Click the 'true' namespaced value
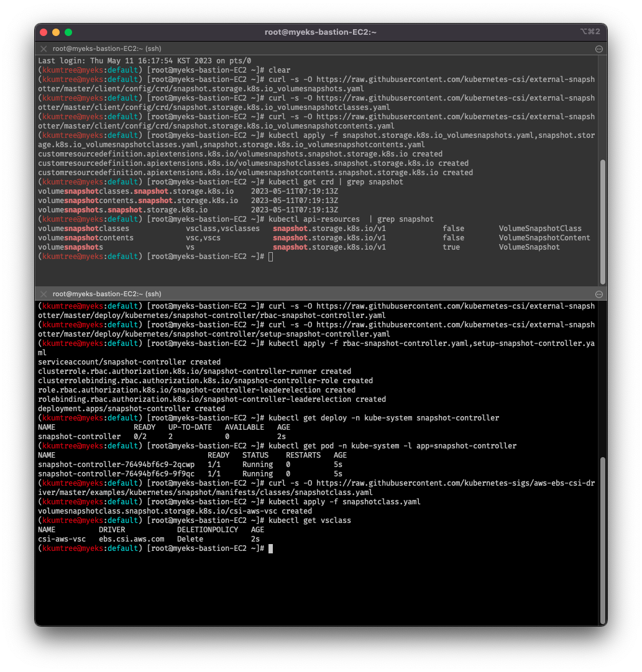 (451, 247)
